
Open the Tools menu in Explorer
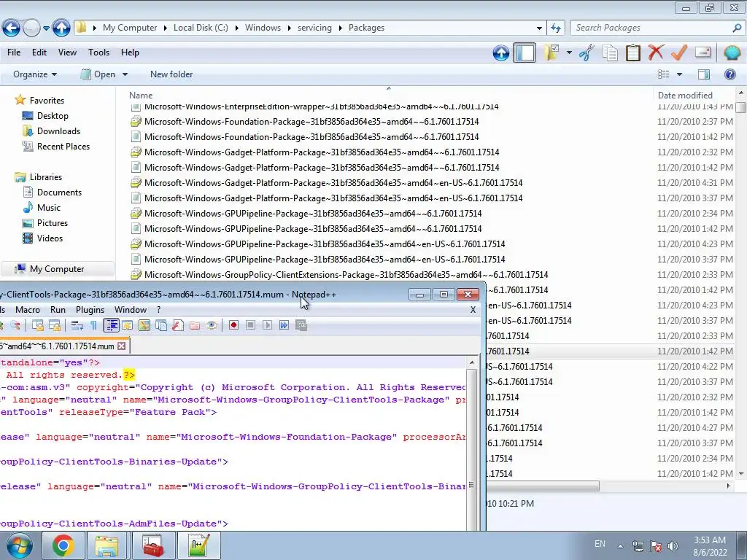[98, 52]
